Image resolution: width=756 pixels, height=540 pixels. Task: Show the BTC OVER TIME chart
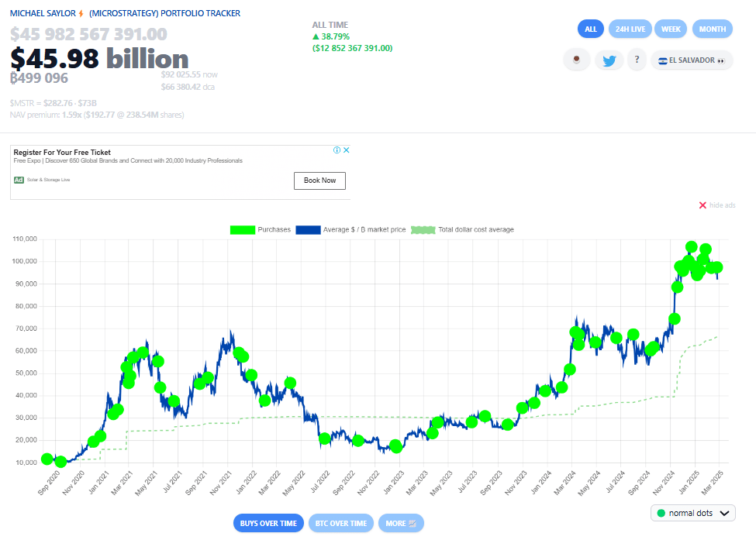coord(341,523)
